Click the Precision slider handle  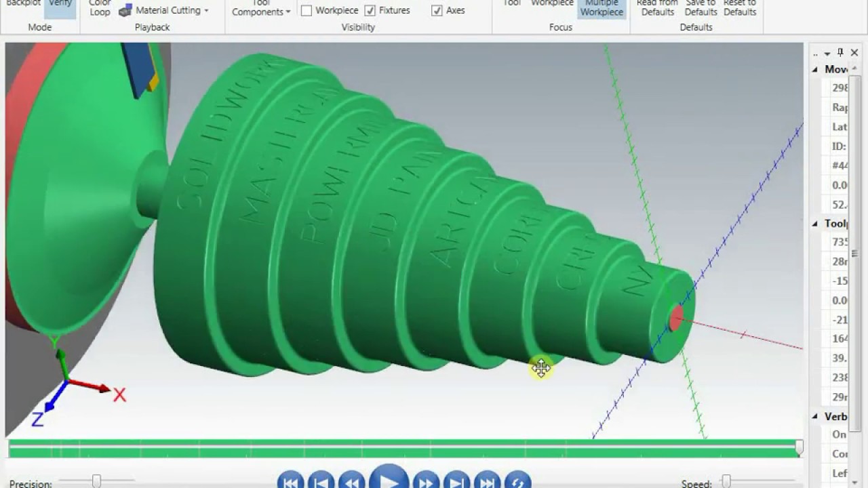[96, 481]
